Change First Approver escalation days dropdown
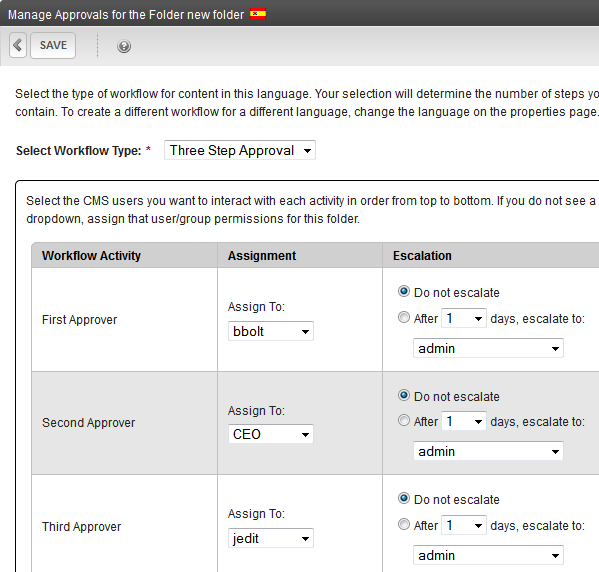Image resolution: width=599 pixels, height=572 pixels. click(x=464, y=318)
